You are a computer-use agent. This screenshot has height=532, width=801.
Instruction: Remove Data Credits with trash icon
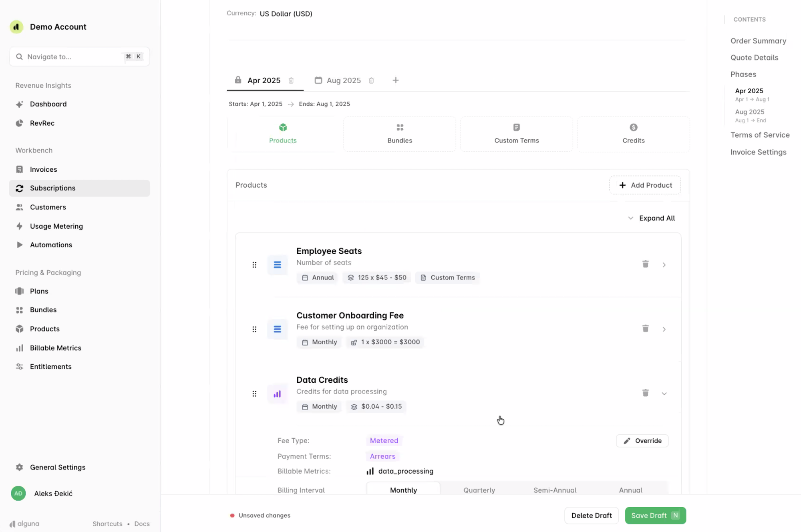pos(645,393)
